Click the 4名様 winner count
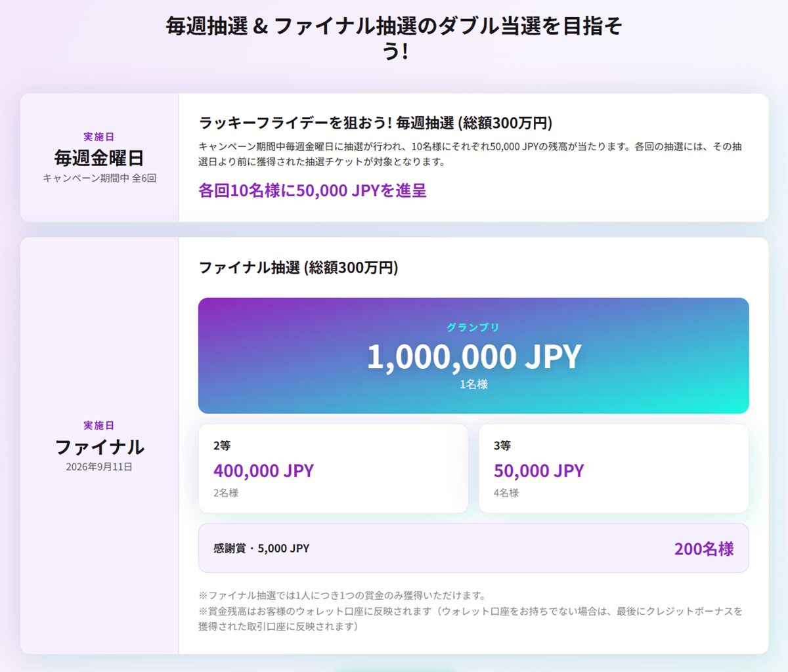Image resolution: width=788 pixels, height=672 pixels. point(506,493)
